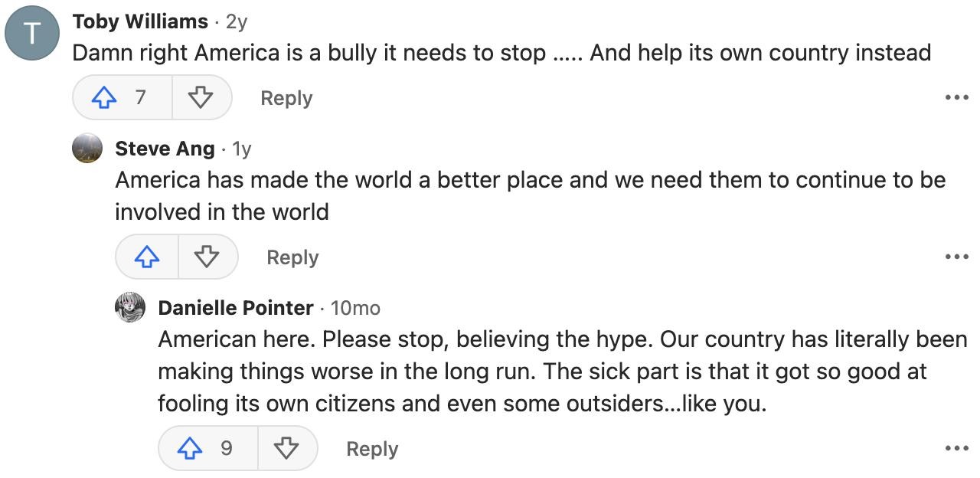
Task: Reply to Steve Ang's comment
Action: 292,257
